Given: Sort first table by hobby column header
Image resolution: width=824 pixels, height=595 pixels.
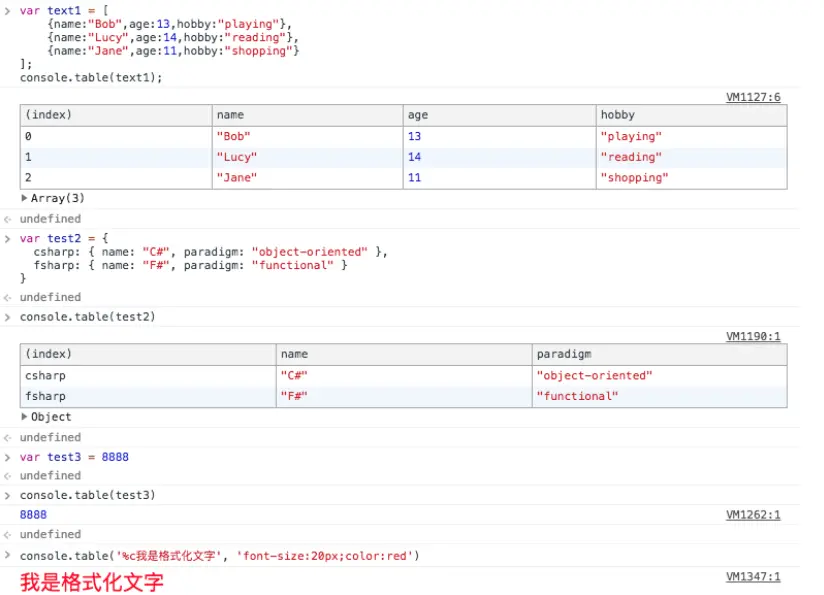Looking at the screenshot, I should (692, 115).
